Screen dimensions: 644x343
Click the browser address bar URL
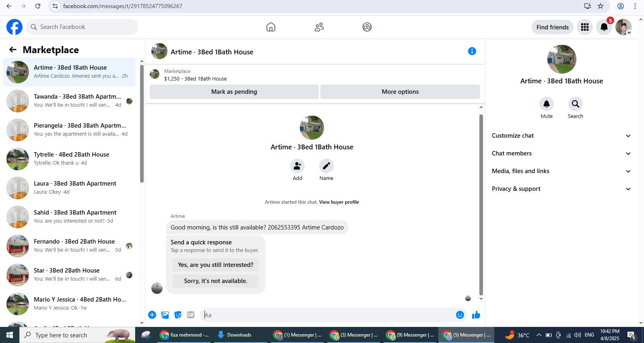coord(123,6)
